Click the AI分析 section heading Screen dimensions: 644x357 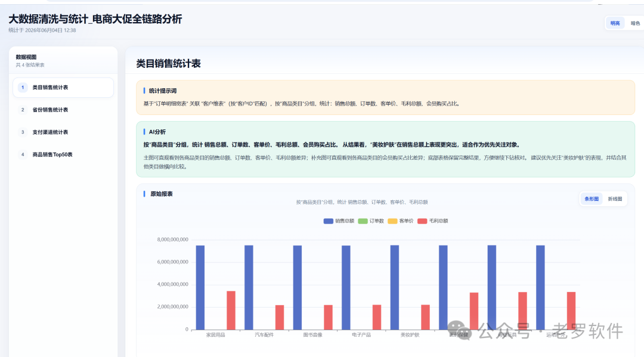pyautogui.click(x=157, y=132)
